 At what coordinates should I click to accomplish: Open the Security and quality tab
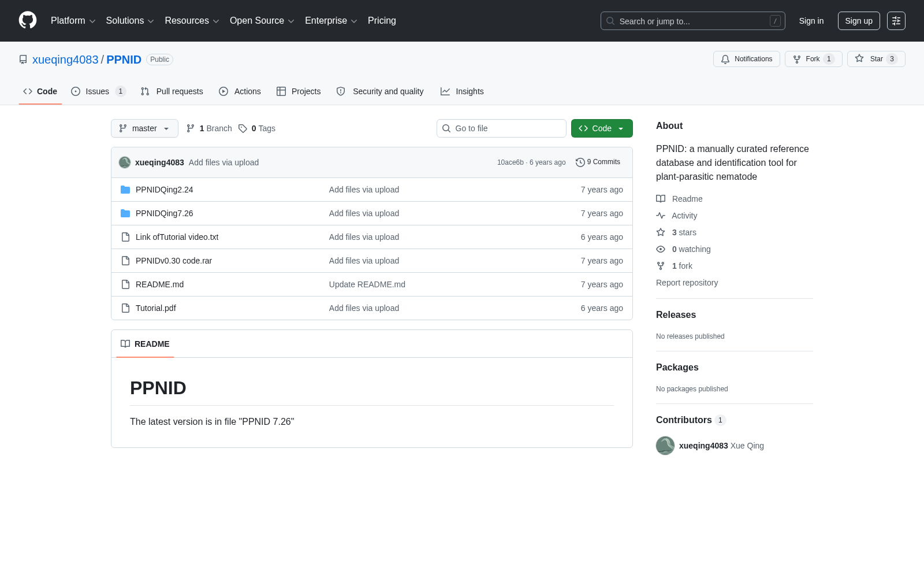380,91
